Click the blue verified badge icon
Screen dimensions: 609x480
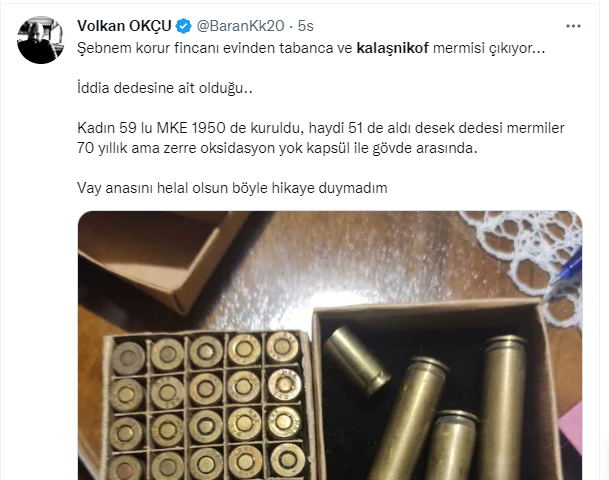[183, 26]
